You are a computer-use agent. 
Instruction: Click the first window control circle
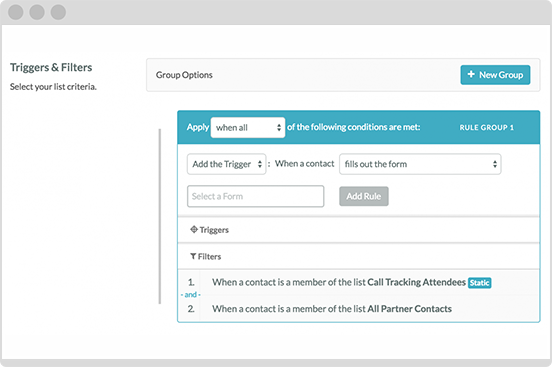coord(16,12)
